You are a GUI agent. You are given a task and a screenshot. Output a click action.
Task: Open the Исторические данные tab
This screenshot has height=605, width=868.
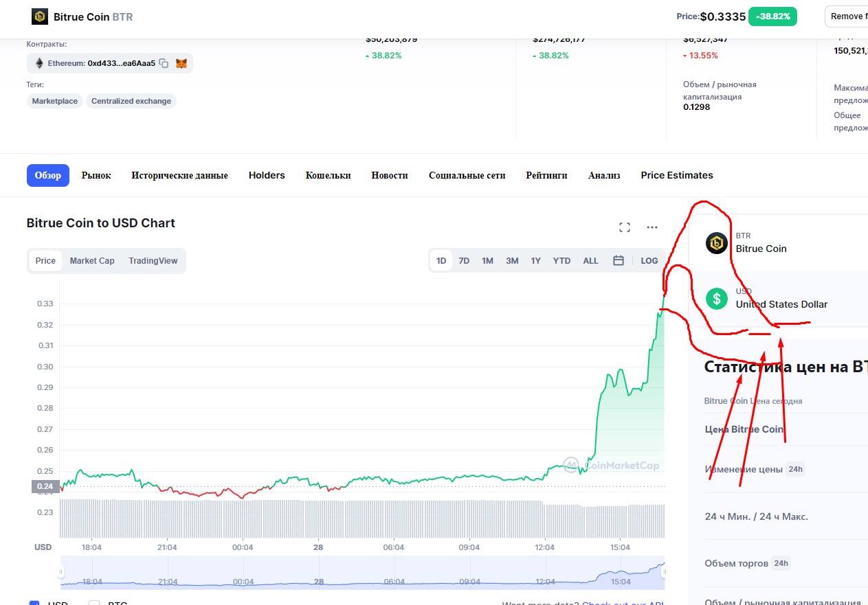coord(179,175)
